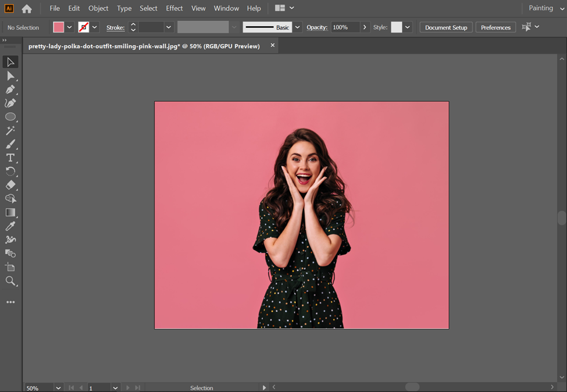The width and height of the screenshot is (567, 392).
Task: Select the Zoom magnifier tool
Action: click(x=10, y=281)
